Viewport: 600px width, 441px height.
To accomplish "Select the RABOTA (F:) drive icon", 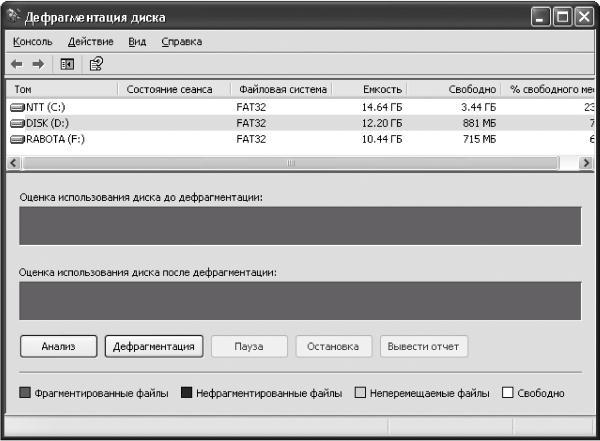I will pos(17,140).
